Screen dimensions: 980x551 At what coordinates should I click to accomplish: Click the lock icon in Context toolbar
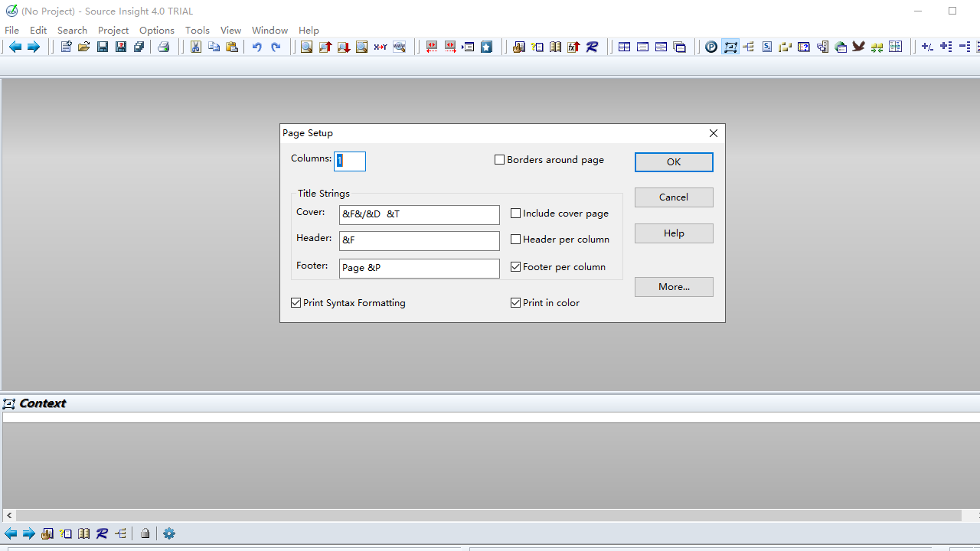tap(145, 533)
